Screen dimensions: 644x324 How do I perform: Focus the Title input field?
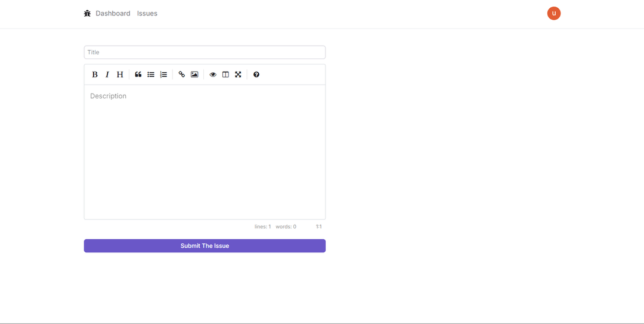pos(205,53)
